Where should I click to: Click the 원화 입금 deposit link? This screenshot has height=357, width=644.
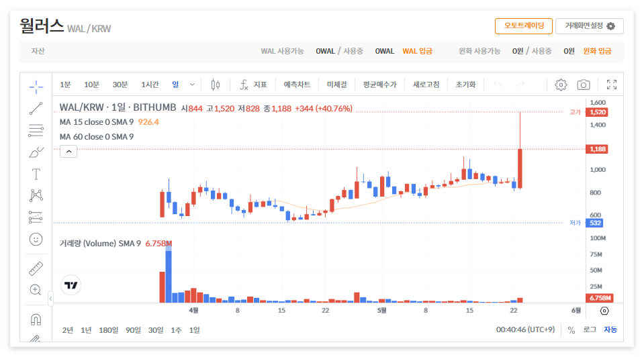[x=597, y=51]
